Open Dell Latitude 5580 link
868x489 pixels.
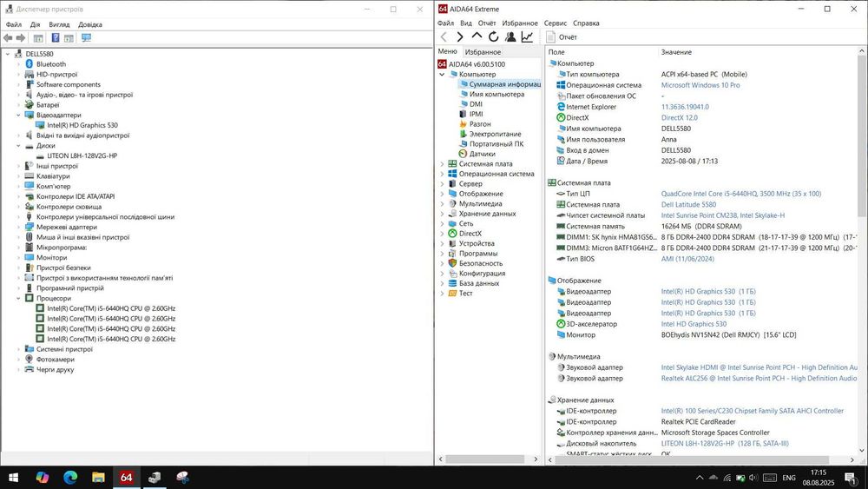coord(688,204)
